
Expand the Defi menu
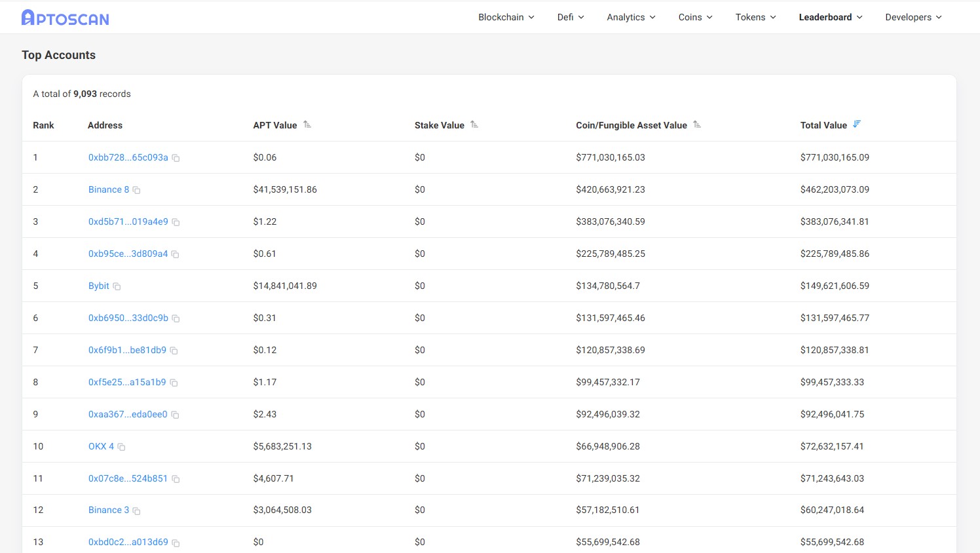tap(571, 17)
